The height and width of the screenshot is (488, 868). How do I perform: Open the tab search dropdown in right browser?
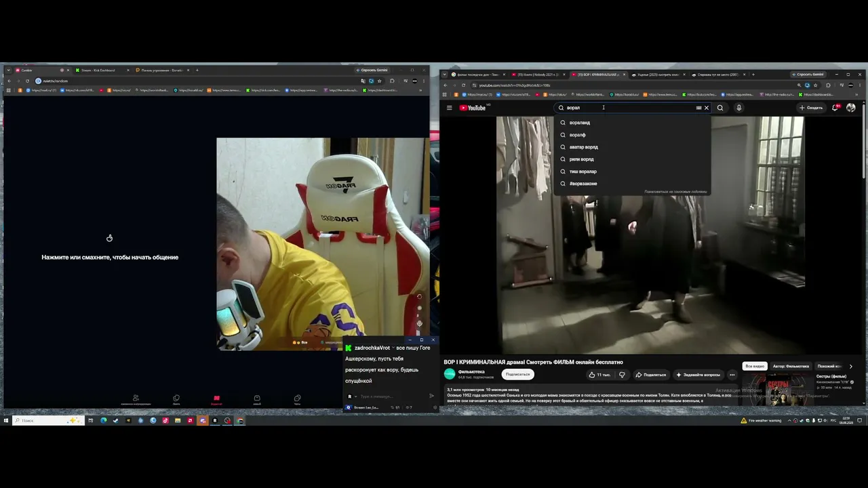pyautogui.click(x=446, y=75)
